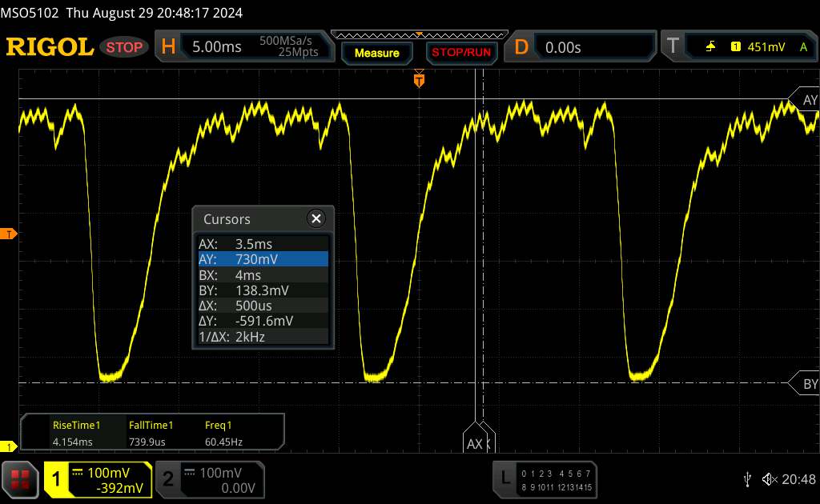Mute sound using the speaker icon
The height and width of the screenshot is (504, 820).
point(769,478)
